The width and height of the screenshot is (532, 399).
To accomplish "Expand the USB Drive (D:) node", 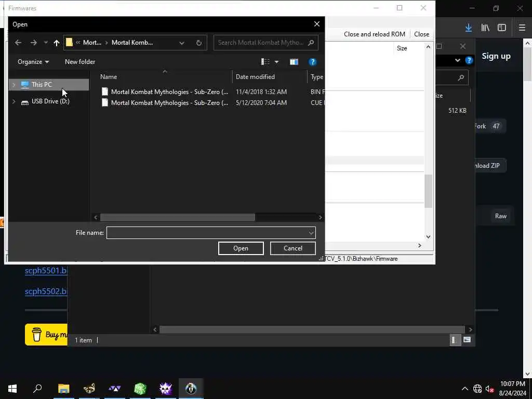I will [14, 101].
